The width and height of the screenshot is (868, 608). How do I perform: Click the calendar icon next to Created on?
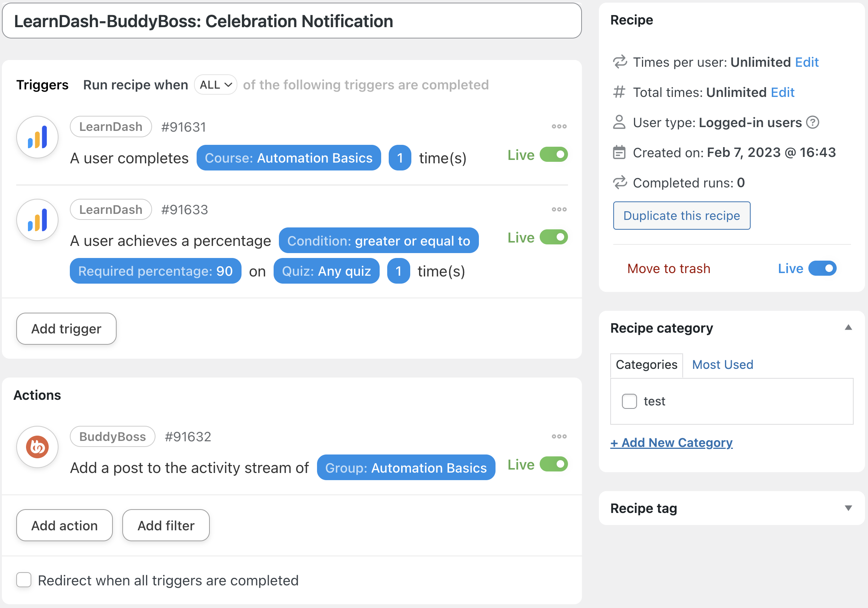pyautogui.click(x=619, y=152)
